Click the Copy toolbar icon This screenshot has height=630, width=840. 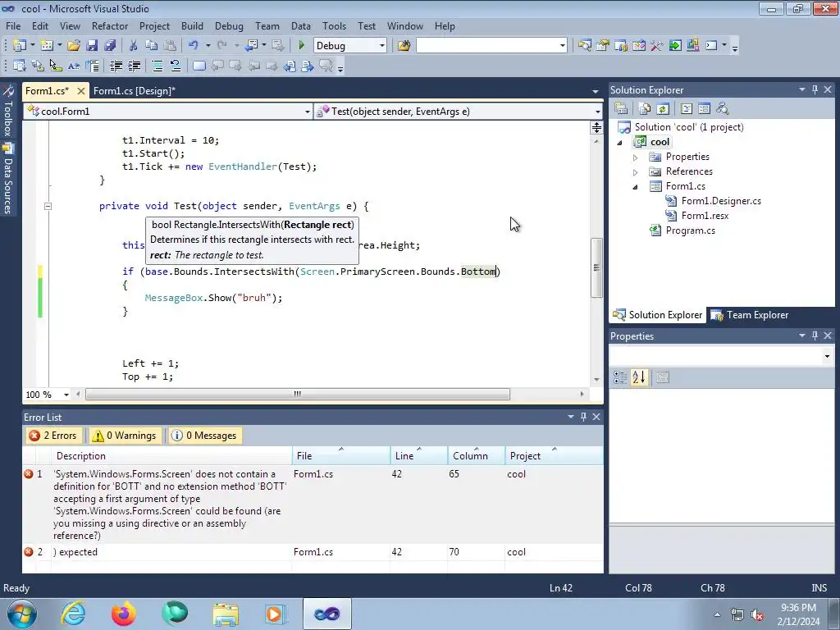click(152, 46)
